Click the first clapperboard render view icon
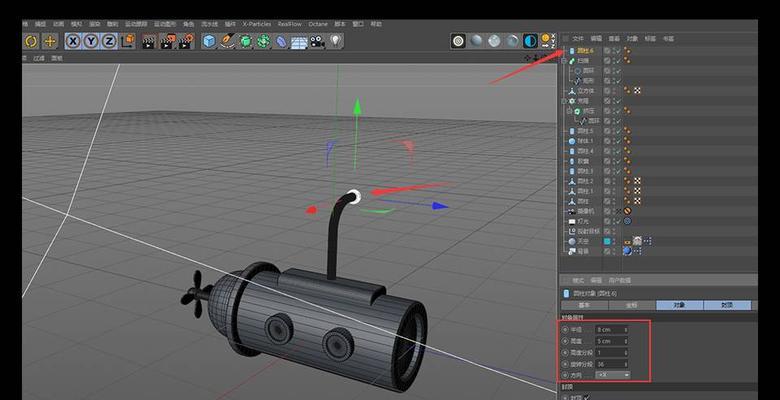 (x=149, y=41)
